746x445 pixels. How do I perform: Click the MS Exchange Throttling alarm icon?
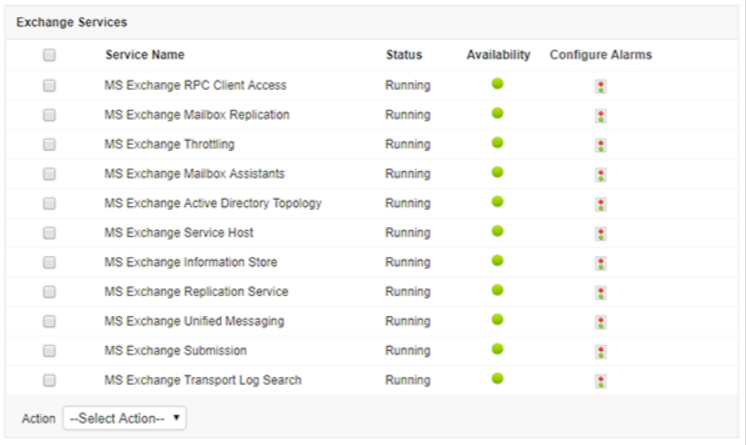tap(600, 145)
